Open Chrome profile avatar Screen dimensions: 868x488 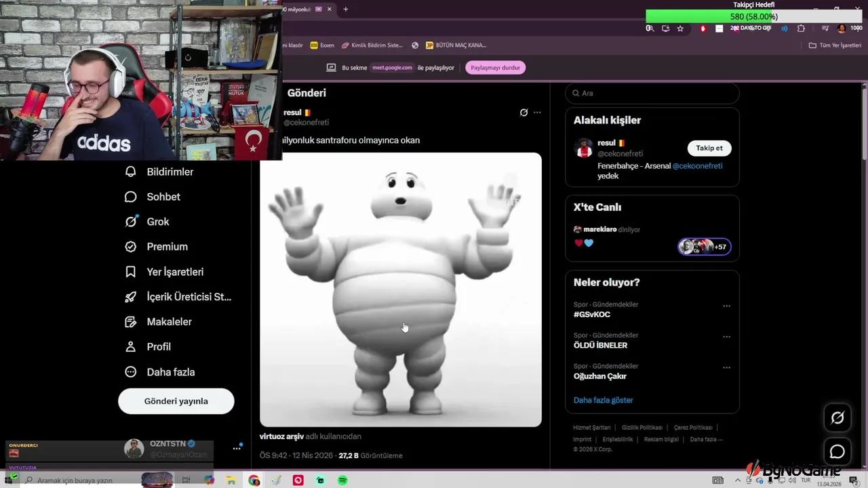(x=842, y=28)
